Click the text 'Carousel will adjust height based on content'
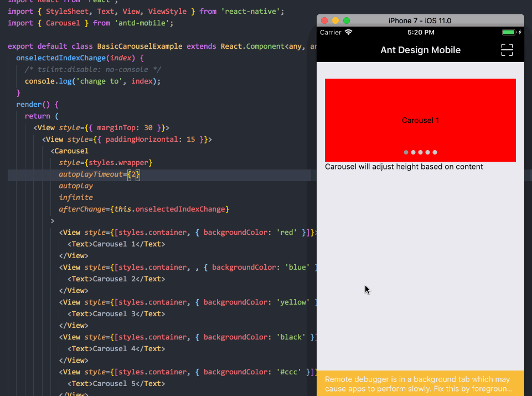Viewport: 532px width, 396px height. coord(404,166)
